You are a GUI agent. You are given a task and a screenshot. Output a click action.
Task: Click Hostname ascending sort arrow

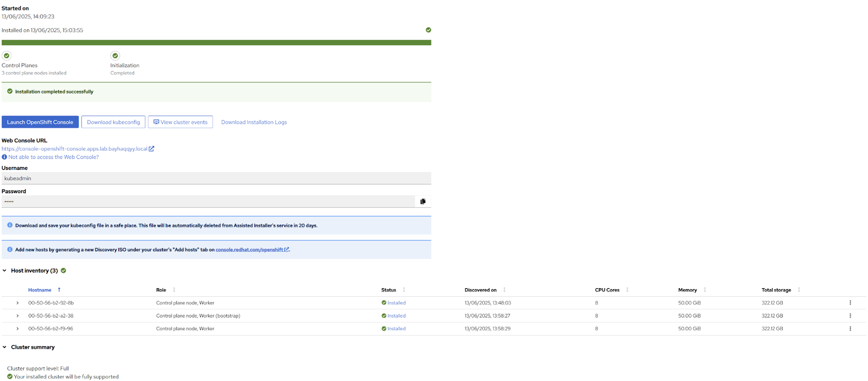tap(59, 290)
